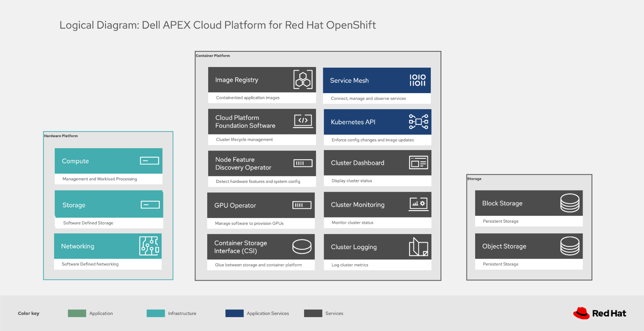This screenshot has height=331, width=644.
Task: Click the Networking circuit board icon
Action: tap(149, 246)
